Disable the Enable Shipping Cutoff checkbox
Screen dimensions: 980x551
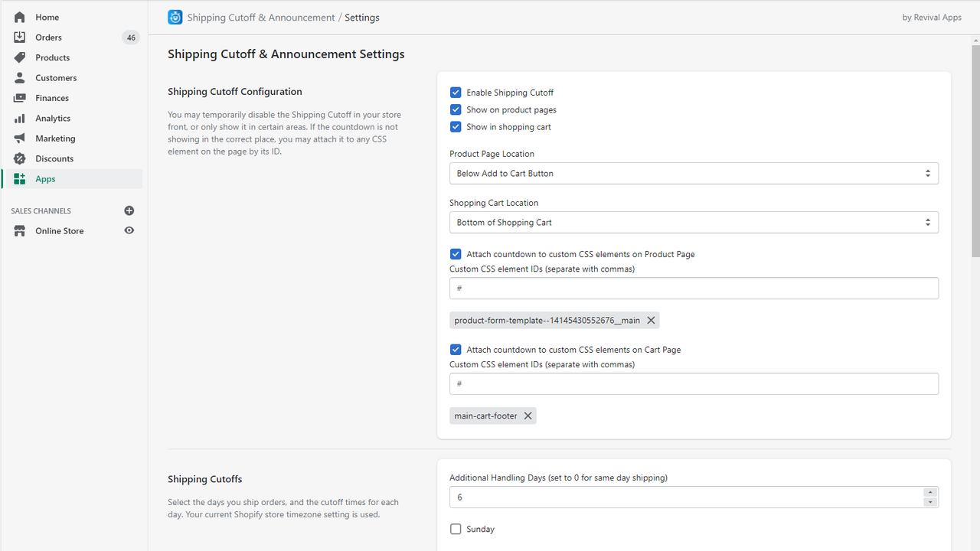[x=456, y=92]
